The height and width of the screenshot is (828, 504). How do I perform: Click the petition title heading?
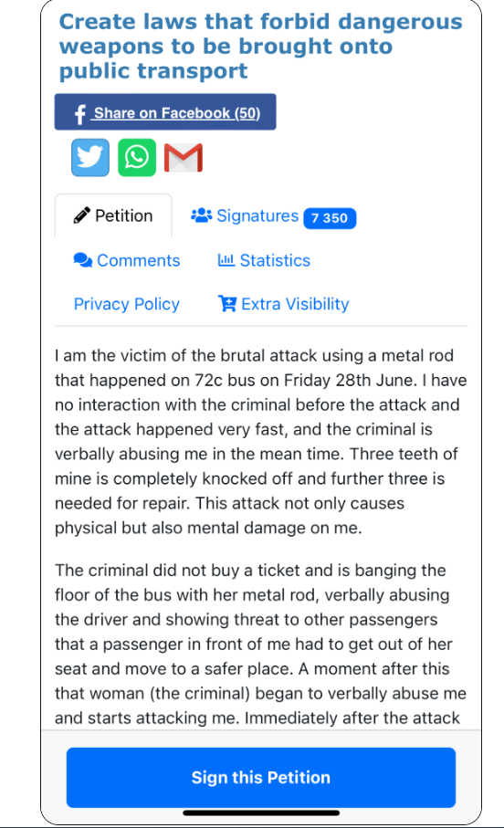[x=260, y=47]
